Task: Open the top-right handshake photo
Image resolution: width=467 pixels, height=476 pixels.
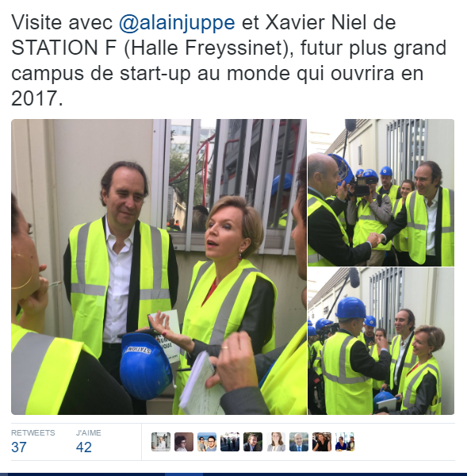Action: click(381, 193)
